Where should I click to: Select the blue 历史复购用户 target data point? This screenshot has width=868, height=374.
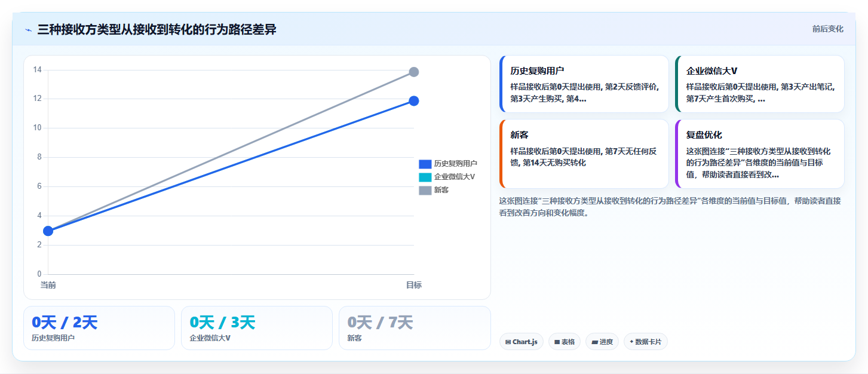[413, 101]
